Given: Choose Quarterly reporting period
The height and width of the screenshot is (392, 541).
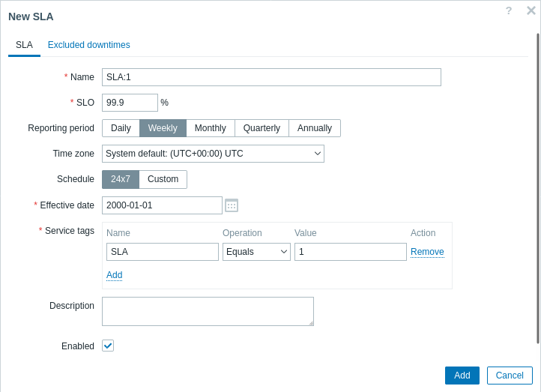Looking at the screenshot, I should pyautogui.click(x=262, y=128).
